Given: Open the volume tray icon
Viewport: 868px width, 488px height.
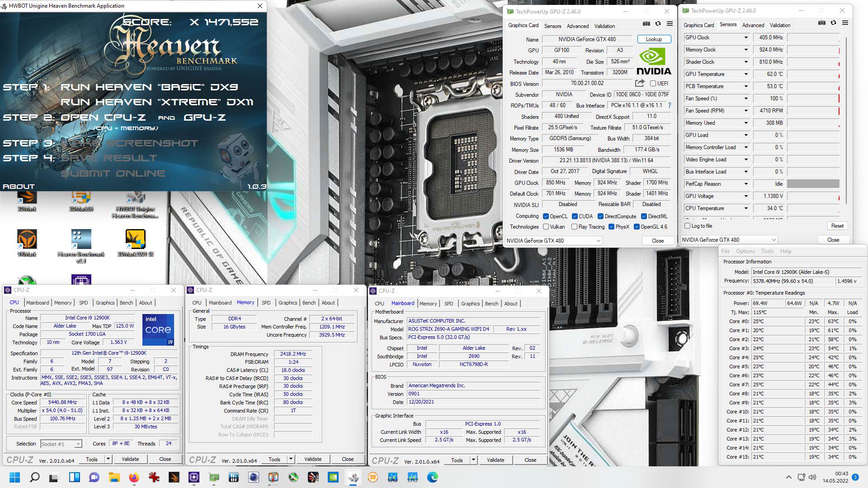Looking at the screenshot, I should pos(812,477).
